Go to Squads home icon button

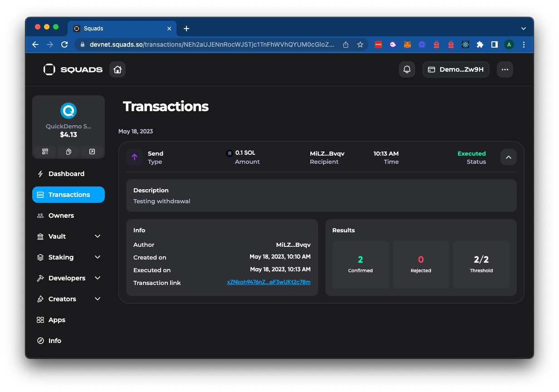tap(118, 69)
